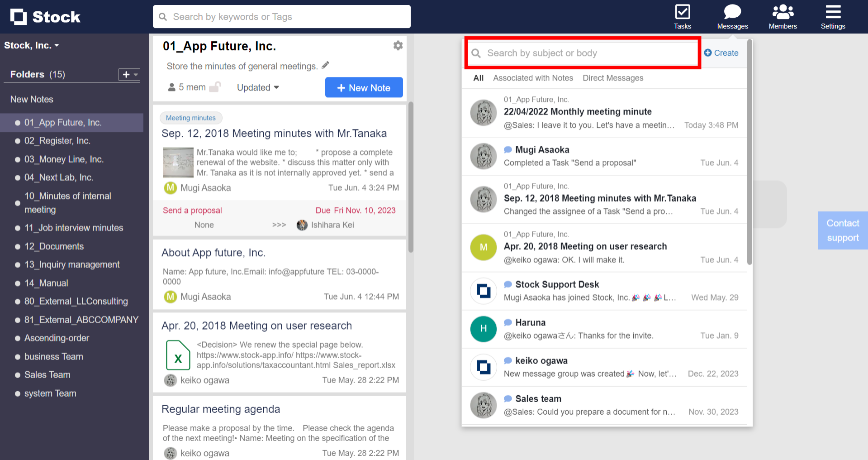Click the New Note button

pos(364,87)
